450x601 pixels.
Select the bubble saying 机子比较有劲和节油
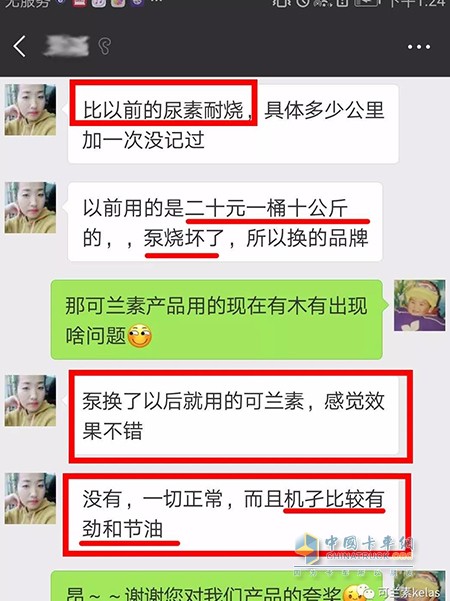236,514
